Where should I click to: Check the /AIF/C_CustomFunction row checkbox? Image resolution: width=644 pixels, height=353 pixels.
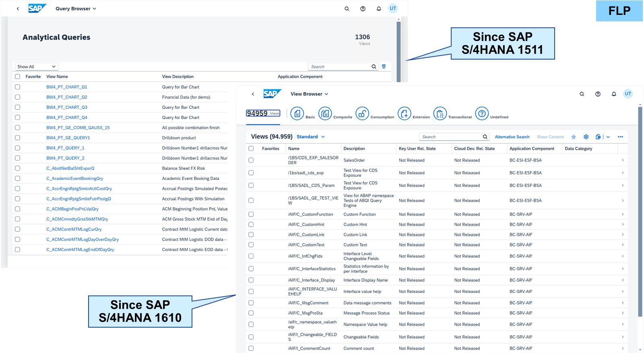pyautogui.click(x=251, y=215)
